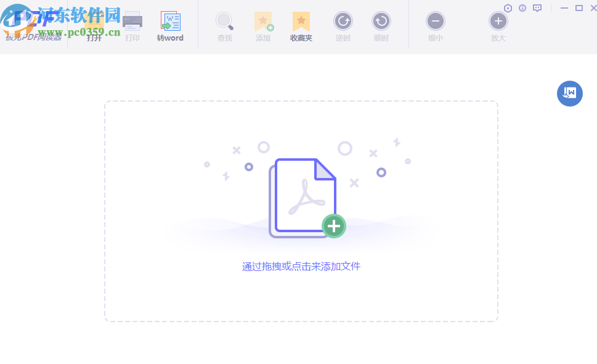The image size is (597, 364).
Task: Minimize the application window
Action: pos(564,8)
